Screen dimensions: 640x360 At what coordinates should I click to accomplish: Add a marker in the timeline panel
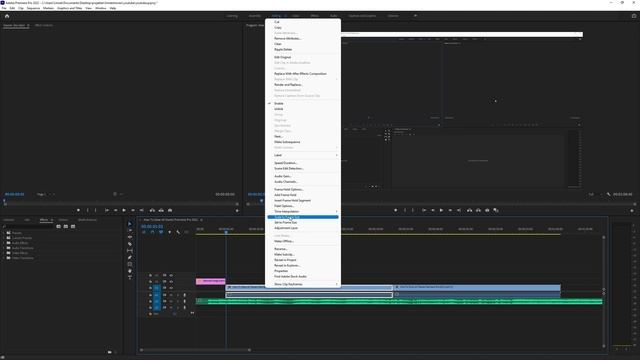click(169, 232)
